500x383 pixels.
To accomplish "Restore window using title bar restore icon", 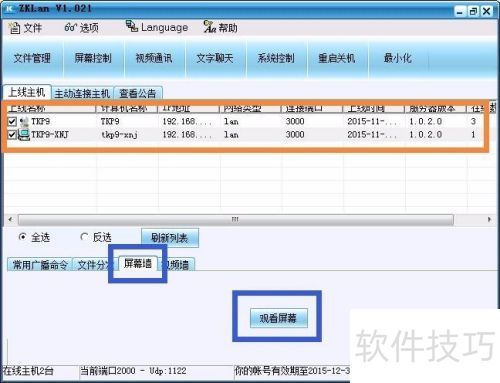I will click(473, 11).
